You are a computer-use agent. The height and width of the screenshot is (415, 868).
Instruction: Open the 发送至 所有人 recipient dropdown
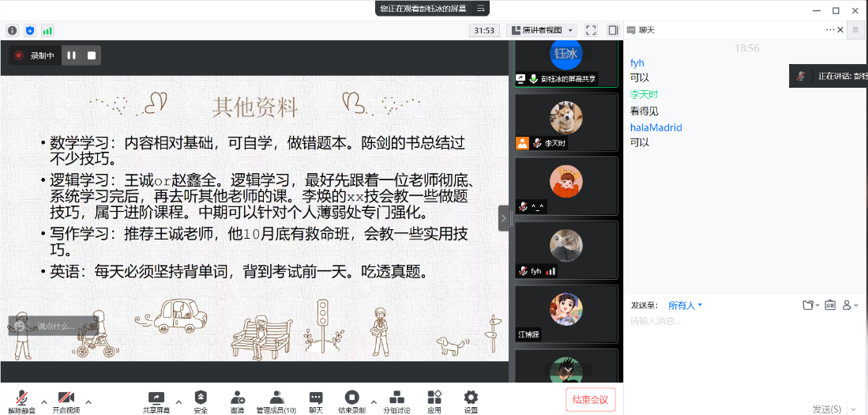pos(685,305)
